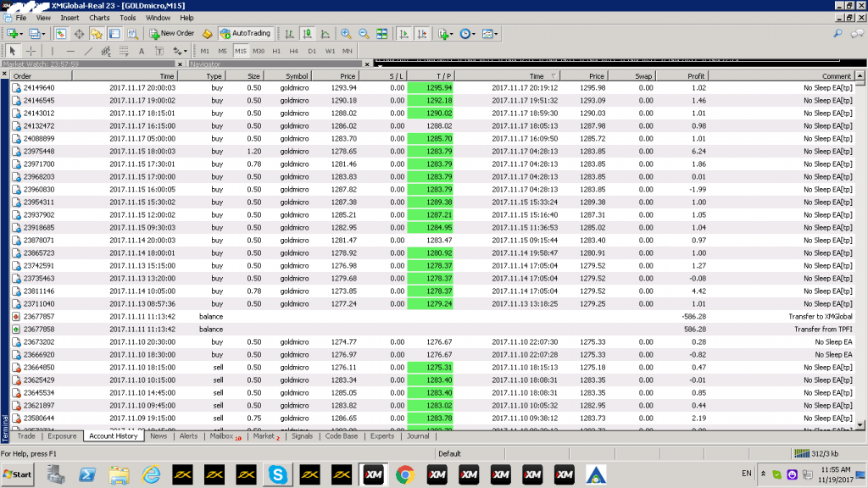Click the Zoom Out magnifier icon
Screen dimensions: 868x488
coord(364,34)
